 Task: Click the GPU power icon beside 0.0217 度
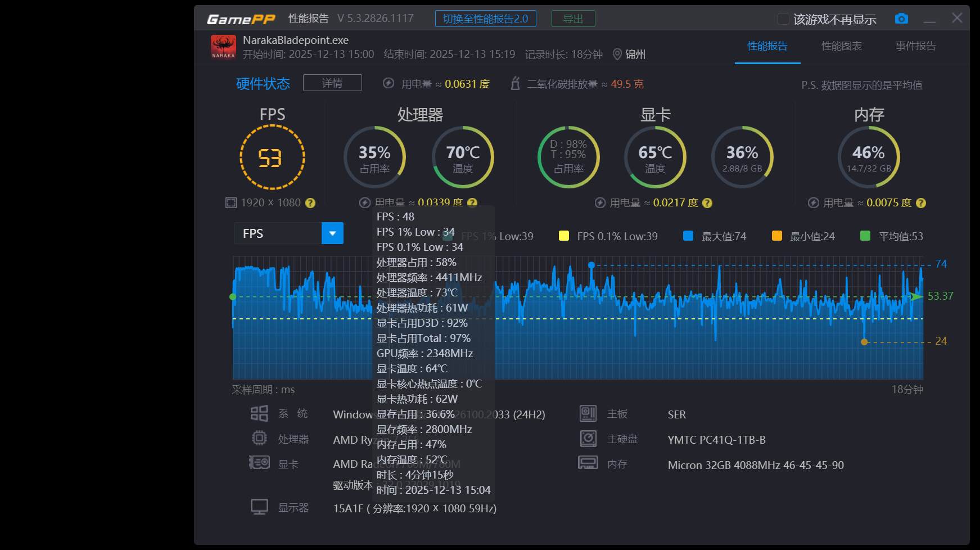point(600,202)
